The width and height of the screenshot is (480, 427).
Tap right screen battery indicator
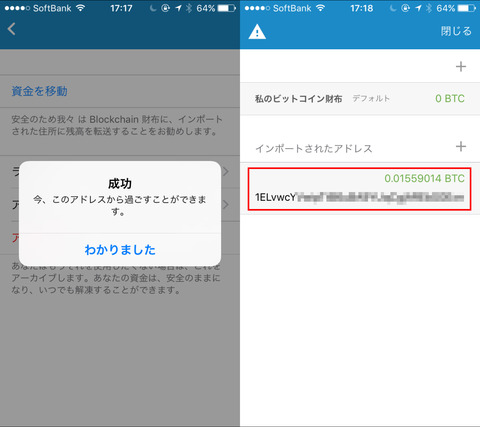pyautogui.click(x=466, y=8)
